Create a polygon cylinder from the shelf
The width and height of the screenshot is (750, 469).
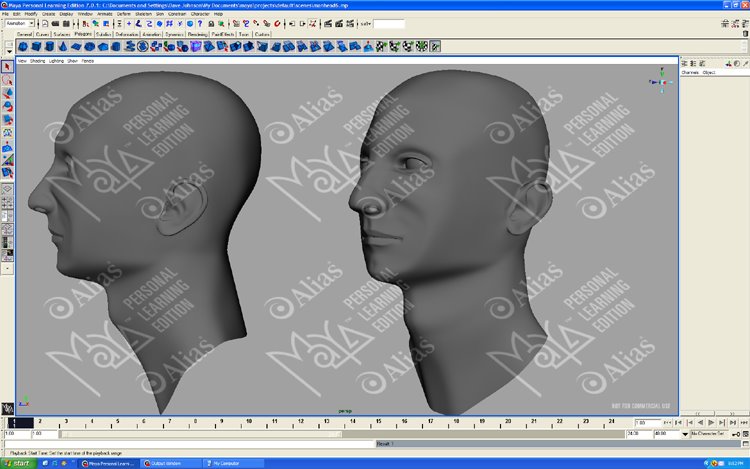pos(49,46)
